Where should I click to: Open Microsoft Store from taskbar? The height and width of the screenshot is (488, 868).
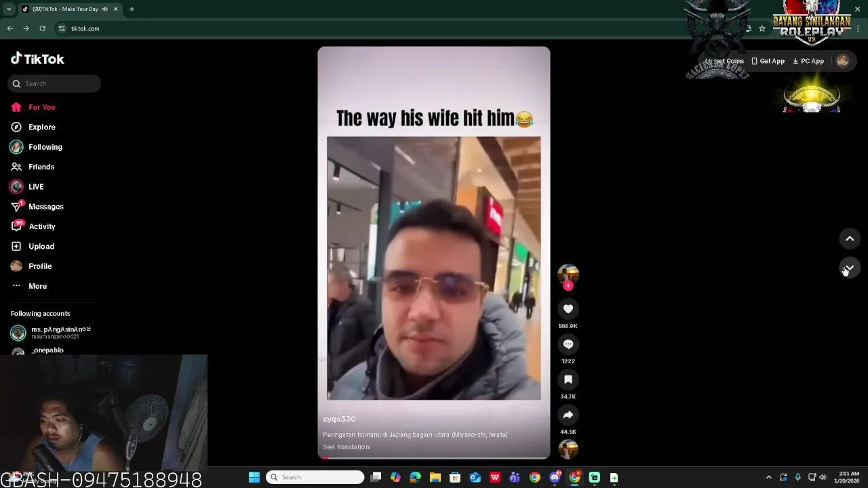pyautogui.click(x=455, y=477)
